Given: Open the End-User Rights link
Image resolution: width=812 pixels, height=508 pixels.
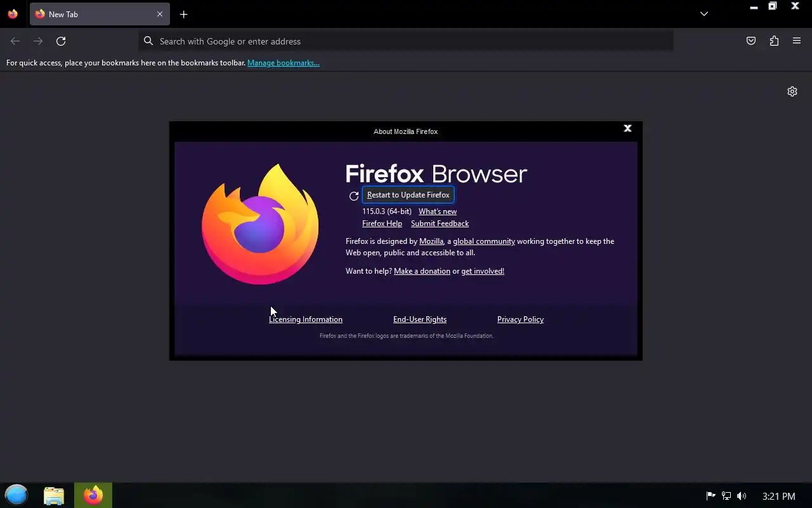Looking at the screenshot, I should 420,319.
